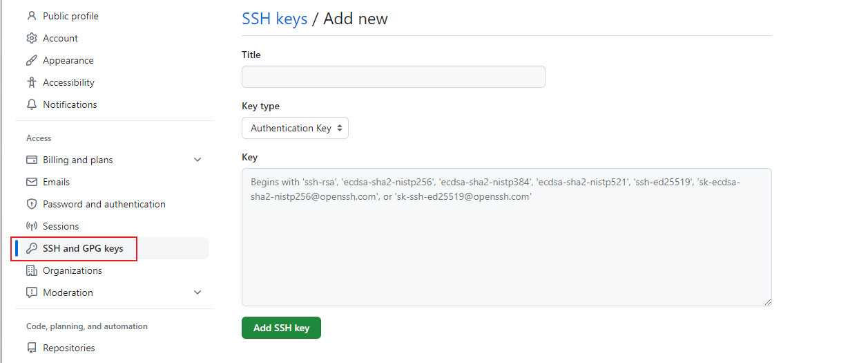The height and width of the screenshot is (363, 868).
Task: Expand the Moderation section chevron
Action: (x=197, y=292)
